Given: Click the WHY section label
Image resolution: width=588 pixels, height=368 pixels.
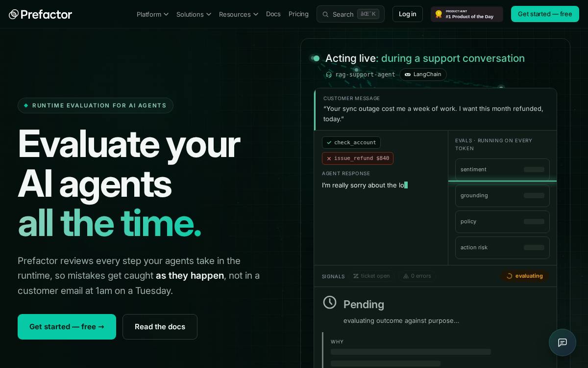Looking at the screenshot, I should tap(337, 342).
